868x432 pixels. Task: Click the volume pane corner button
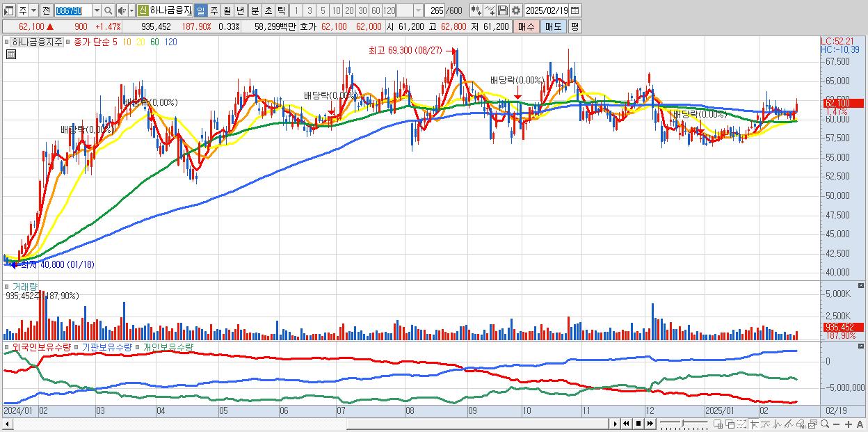pyautogui.click(x=862, y=285)
